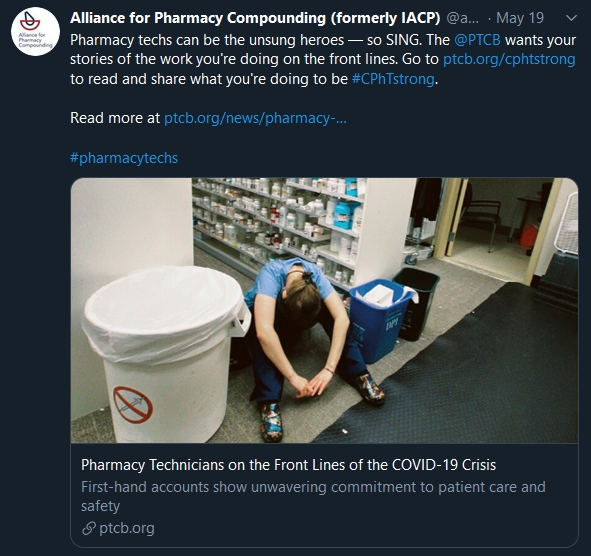Click the ptcb.org domain label
The image size is (591, 556).
coord(127,528)
